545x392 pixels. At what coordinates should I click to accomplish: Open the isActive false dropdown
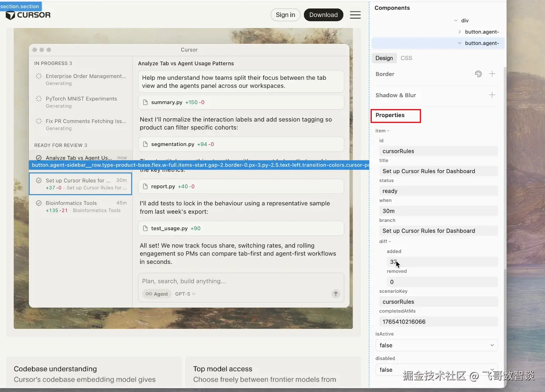click(x=436, y=345)
